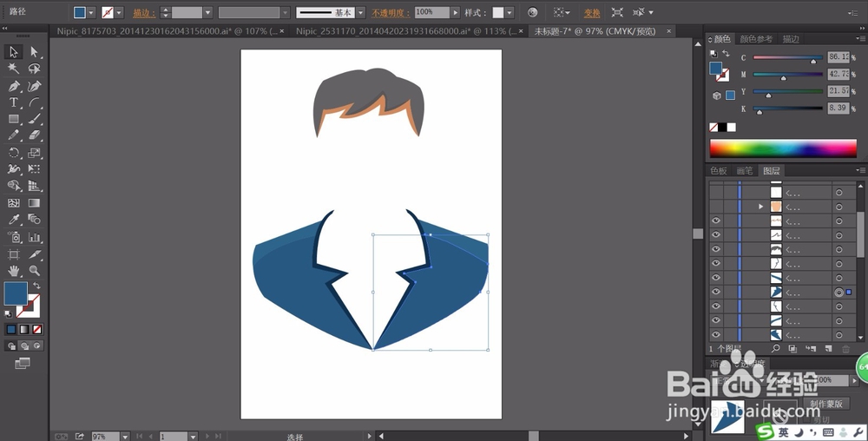Switch to the 色板 swatches tab
Screen dimensions: 868x441
(719, 171)
